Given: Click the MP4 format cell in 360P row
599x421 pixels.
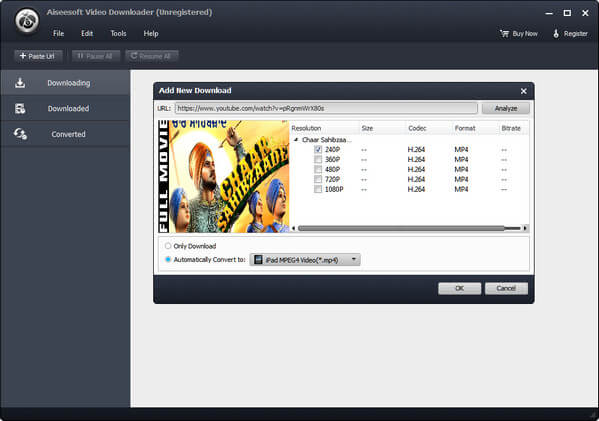Looking at the screenshot, I should (x=461, y=159).
